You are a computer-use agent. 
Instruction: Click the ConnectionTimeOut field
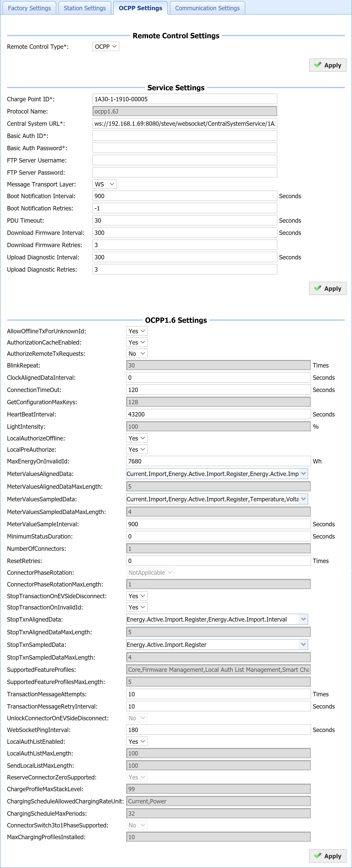pos(218,390)
